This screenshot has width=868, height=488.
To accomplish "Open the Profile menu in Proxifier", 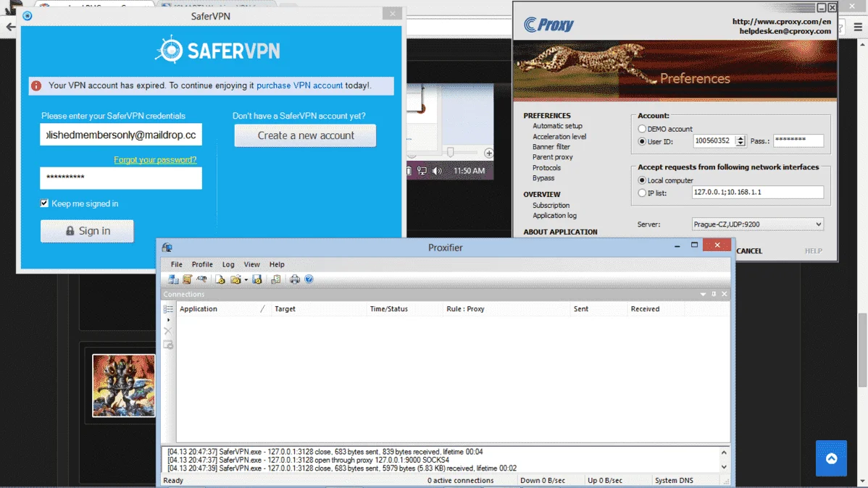I will (x=202, y=264).
